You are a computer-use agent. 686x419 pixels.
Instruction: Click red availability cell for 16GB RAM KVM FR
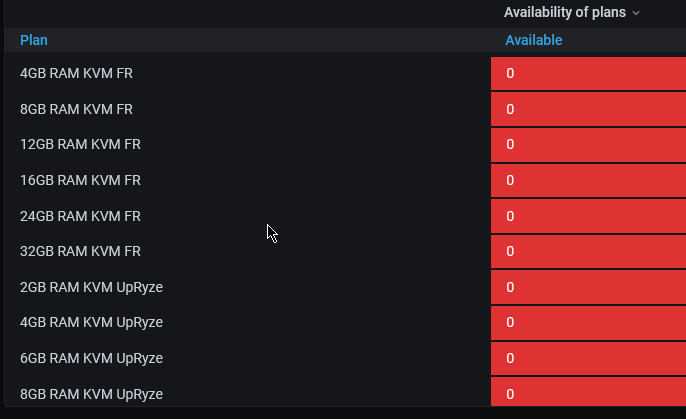click(588, 180)
